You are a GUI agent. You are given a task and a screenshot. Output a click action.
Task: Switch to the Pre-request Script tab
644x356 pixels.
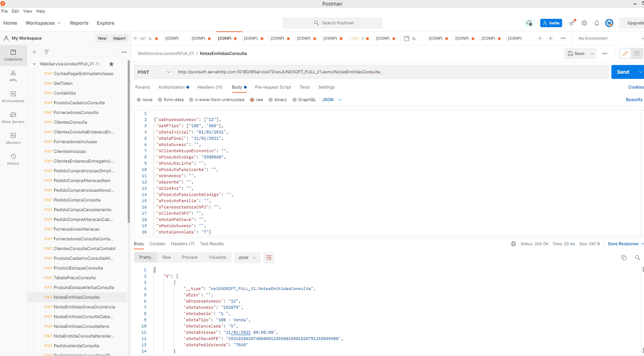coord(272,87)
